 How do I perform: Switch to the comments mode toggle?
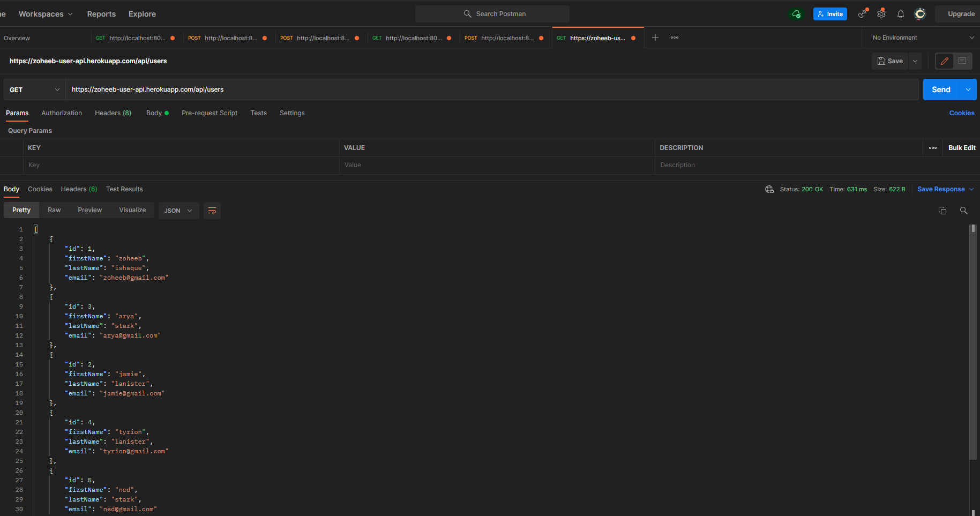click(x=962, y=61)
